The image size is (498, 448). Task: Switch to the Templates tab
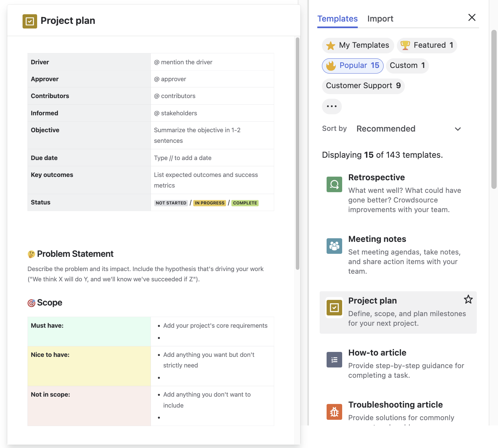338,19
